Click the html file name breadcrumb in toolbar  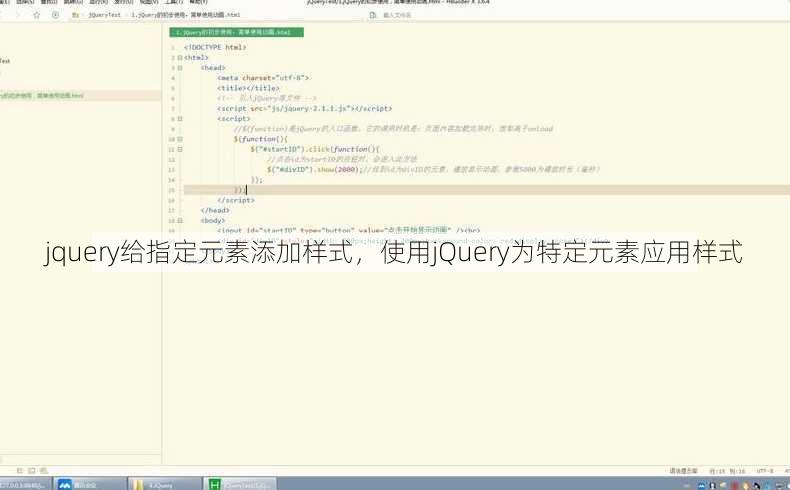(x=185, y=15)
